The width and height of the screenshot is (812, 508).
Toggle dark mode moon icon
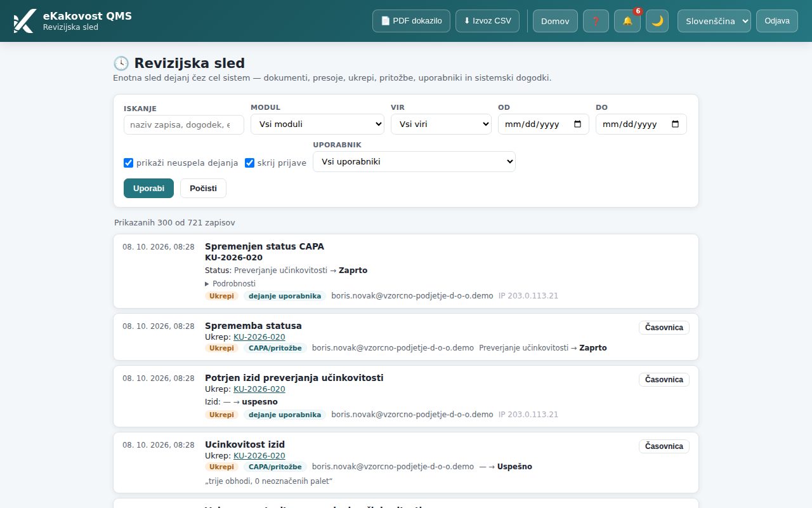coord(657,21)
